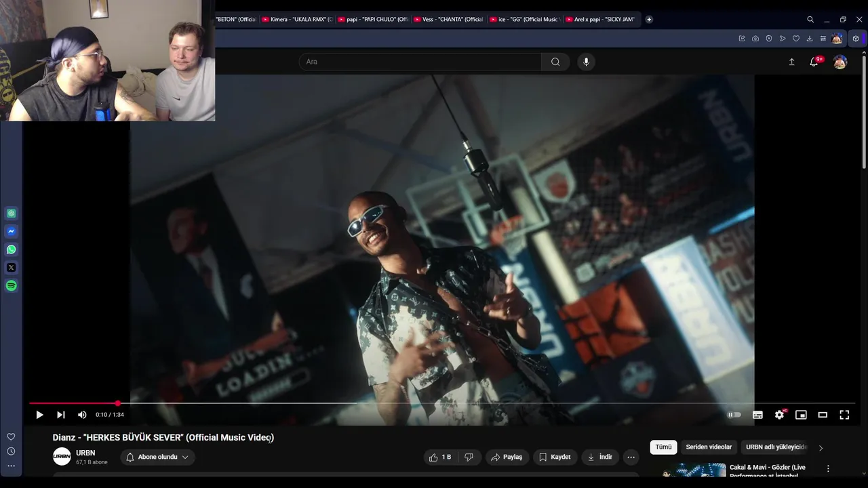Open history clock in the sidebar

click(11, 451)
